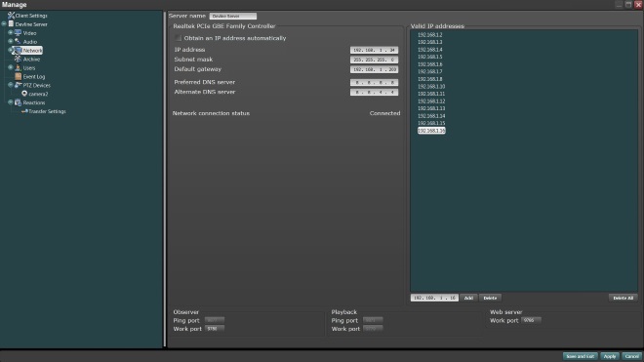Image resolution: width=644 pixels, height=362 pixels.
Task: Select 192.168.1.7 in valid IP list
Action: (x=430, y=71)
